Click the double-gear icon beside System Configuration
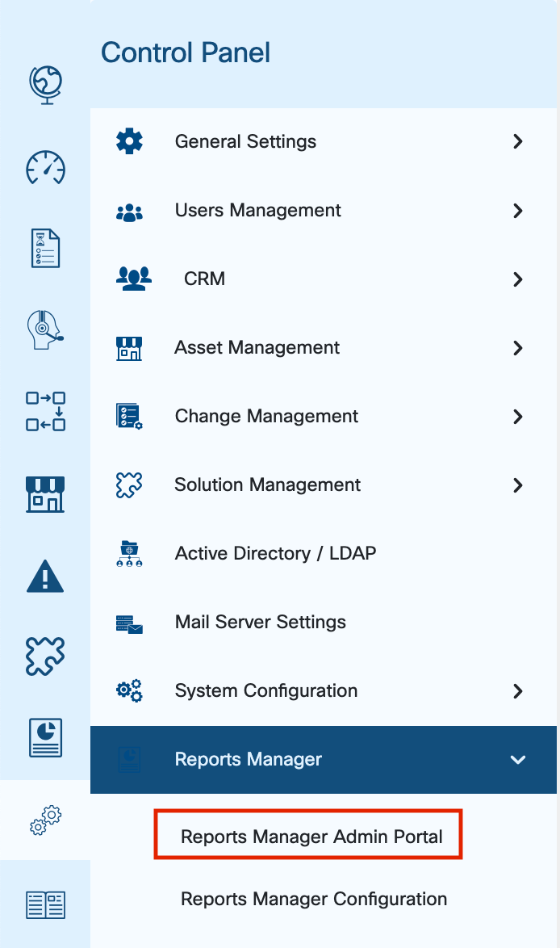The image size is (560, 948). pos(129,690)
